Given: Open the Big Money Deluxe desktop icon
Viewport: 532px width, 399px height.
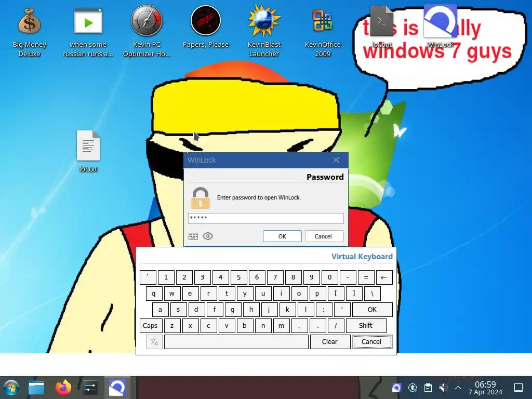Looking at the screenshot, I should (29, 32).
